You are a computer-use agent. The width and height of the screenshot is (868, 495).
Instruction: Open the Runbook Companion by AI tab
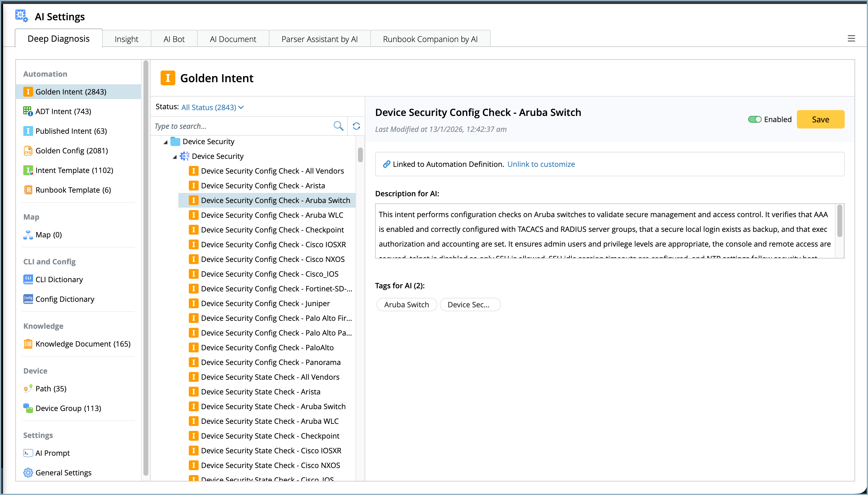click(430, 39)
